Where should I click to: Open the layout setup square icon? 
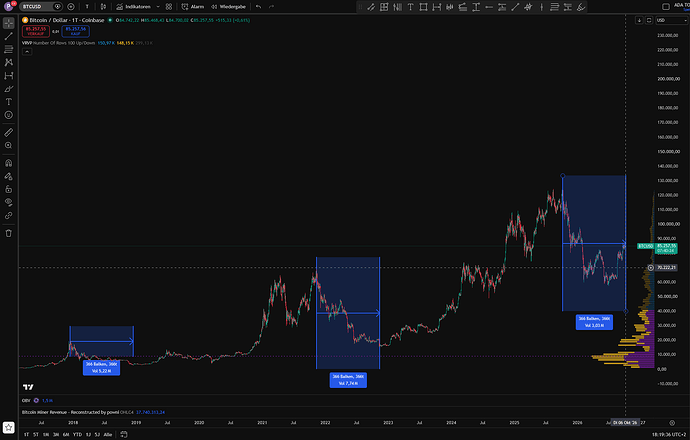[666, 7]
